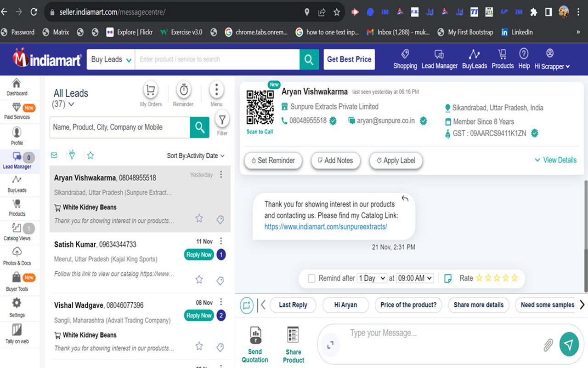Image resolution: width=588 pixels, height=368 pixels.
Task: Star the Vishal Wadgave lead
Action: [x=199, y=346]
